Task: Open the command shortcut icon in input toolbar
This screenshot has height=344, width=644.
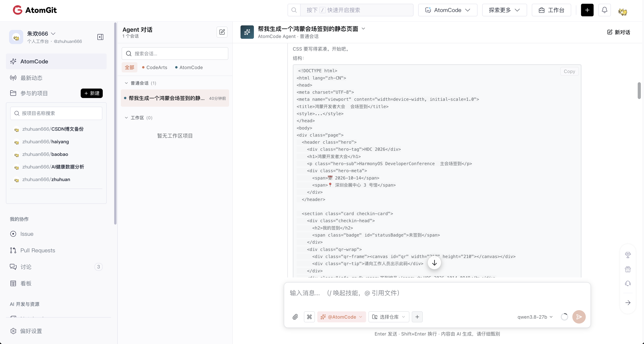Action: coord(309,317)
